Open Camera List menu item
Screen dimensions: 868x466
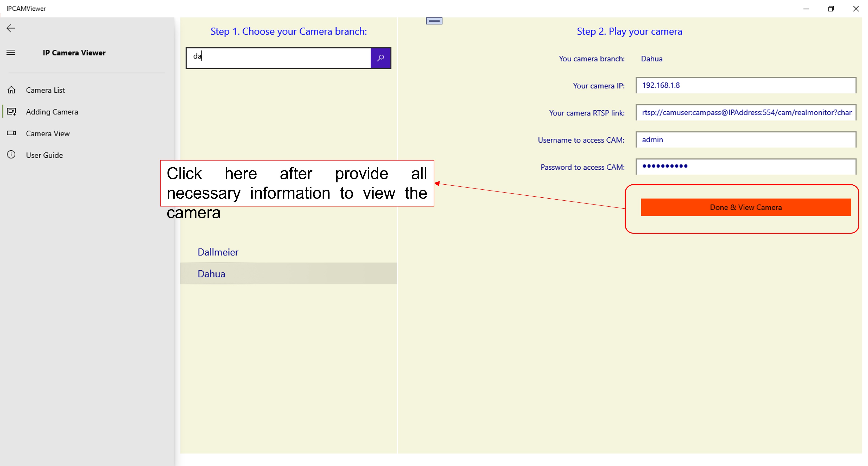coord(45,90)
